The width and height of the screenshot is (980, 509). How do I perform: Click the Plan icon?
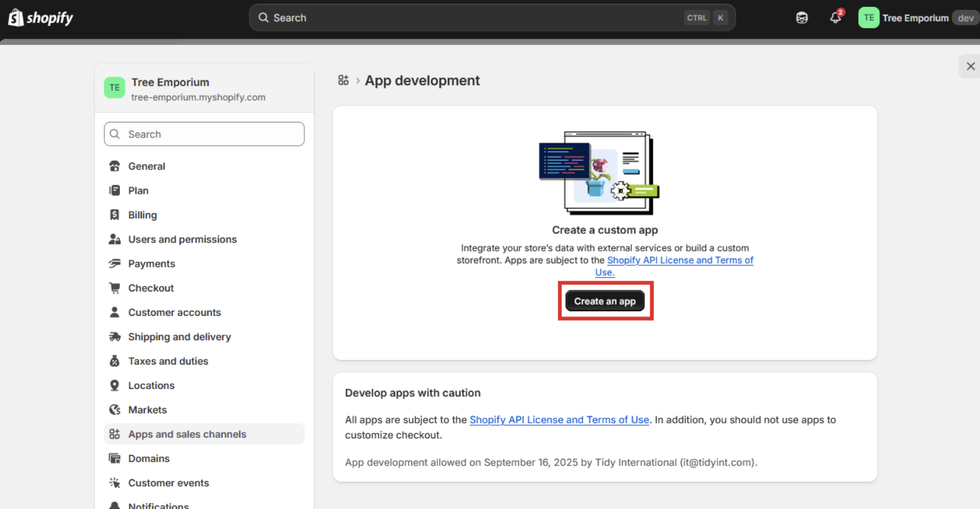(x=114, y=191)
